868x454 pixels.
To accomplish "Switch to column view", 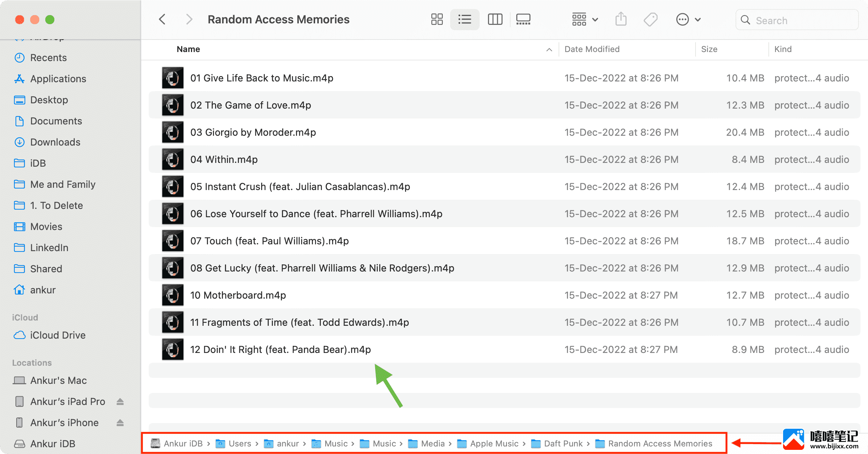I will pos(495,19).
